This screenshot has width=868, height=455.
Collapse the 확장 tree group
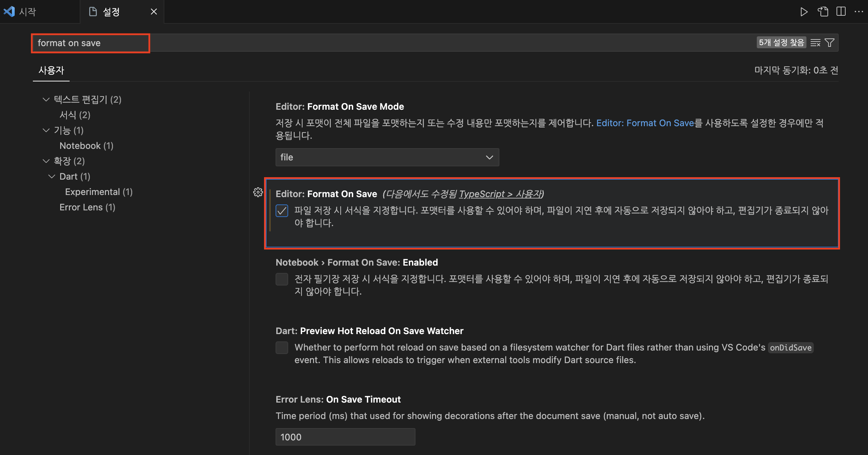(46, 161)
